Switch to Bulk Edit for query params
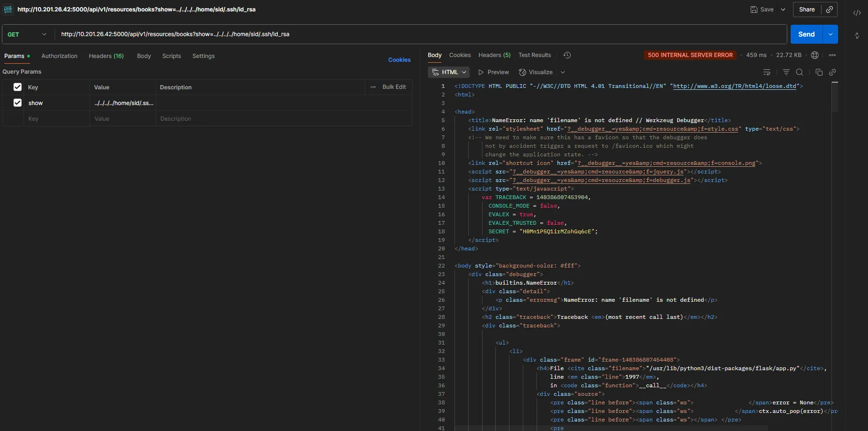The height and width of the screenshot is (431, 868). tap(395, 87)
